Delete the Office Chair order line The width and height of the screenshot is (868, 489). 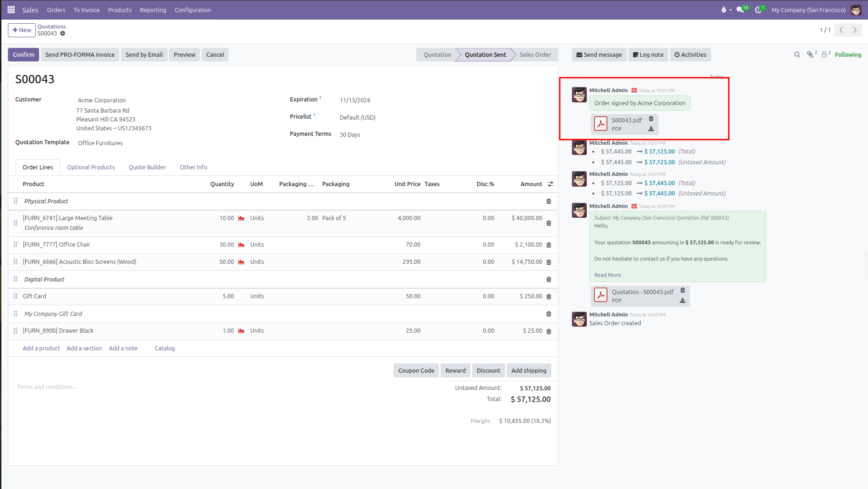click(549, 245)
